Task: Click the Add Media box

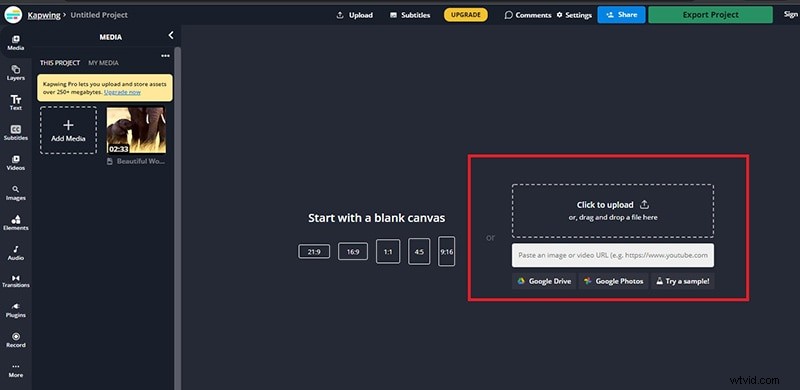Action: click(x=68, y=130)
